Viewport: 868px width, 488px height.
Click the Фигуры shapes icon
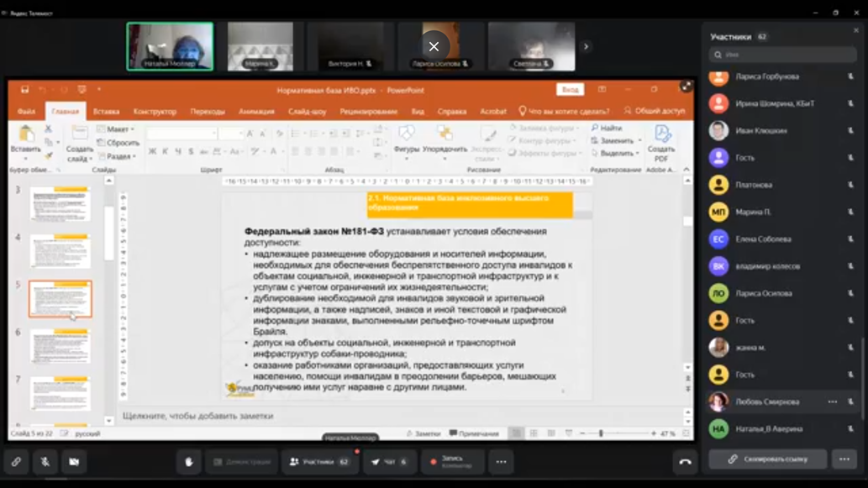[x=407, y=139]
